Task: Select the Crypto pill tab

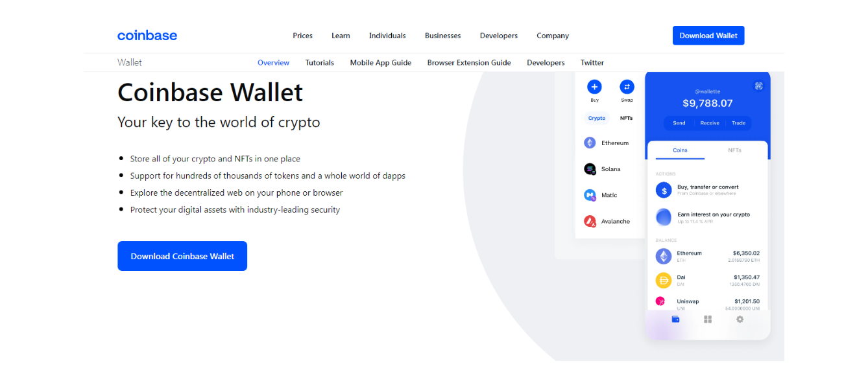Action: click(597, 118)
